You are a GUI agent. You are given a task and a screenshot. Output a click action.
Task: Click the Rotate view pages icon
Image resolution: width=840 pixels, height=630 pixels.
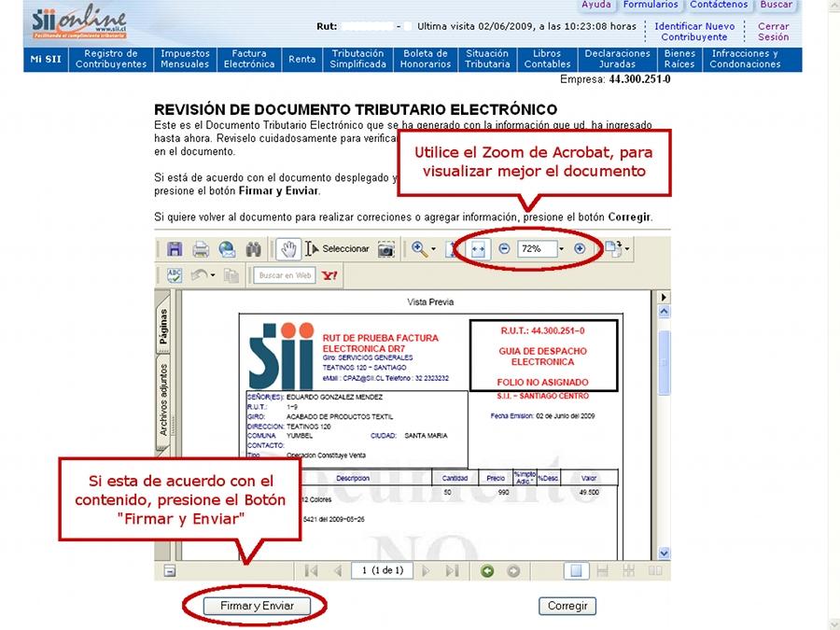pos(613,248)
